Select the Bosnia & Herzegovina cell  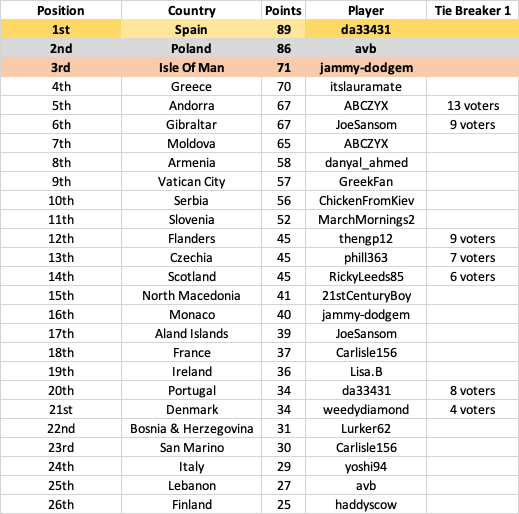(191, 428)
